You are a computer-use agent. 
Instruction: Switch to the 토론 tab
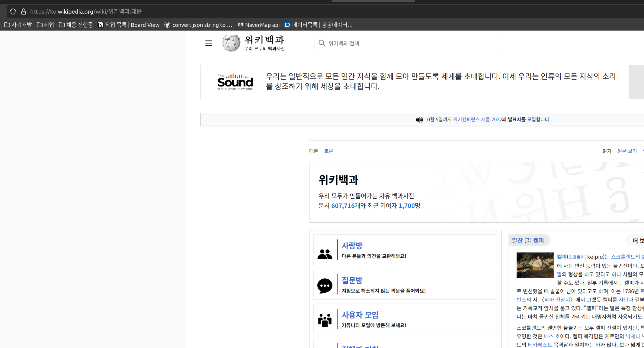[x=328, y=151]
